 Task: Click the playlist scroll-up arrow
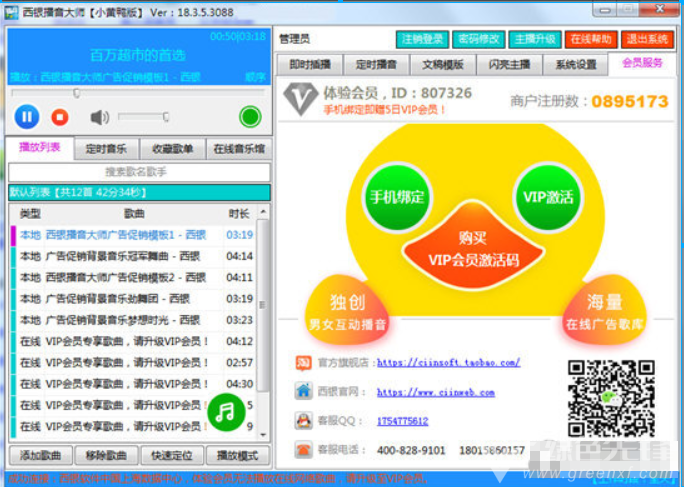pyautogui.click(x=263, y=212)
